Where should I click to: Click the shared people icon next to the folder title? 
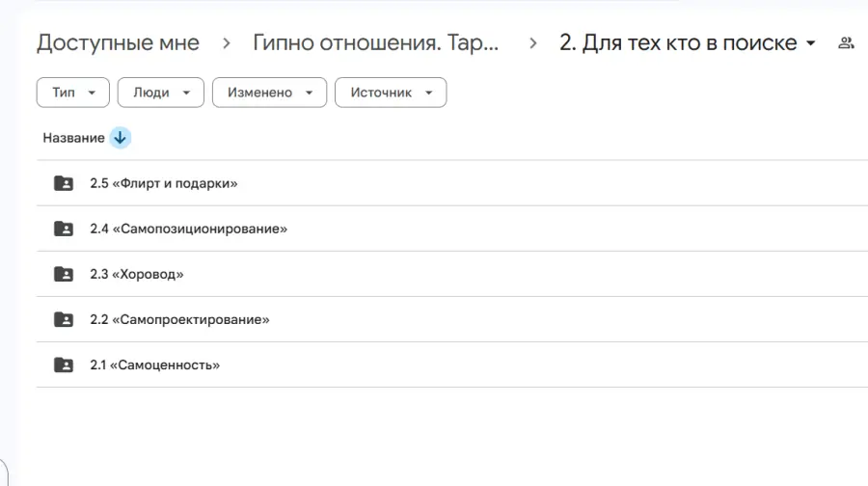click(846, 42)
